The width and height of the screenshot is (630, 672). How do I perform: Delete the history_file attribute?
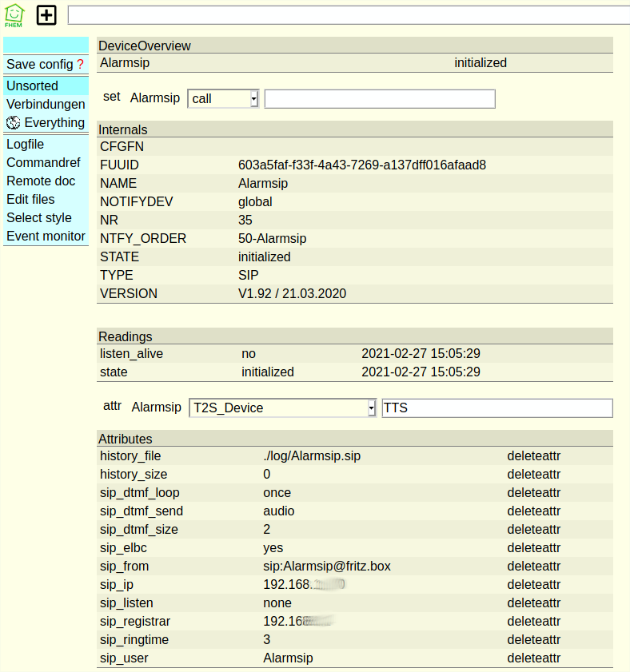(x=533, y=455)
